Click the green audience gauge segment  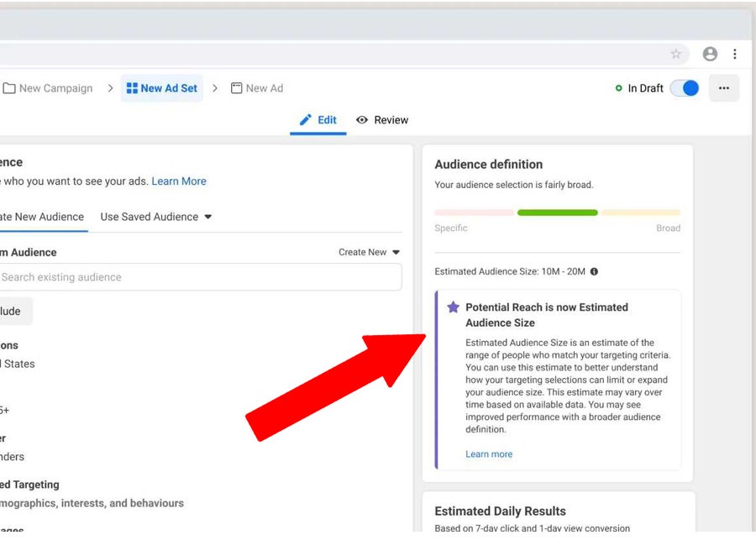coord(557,213)
